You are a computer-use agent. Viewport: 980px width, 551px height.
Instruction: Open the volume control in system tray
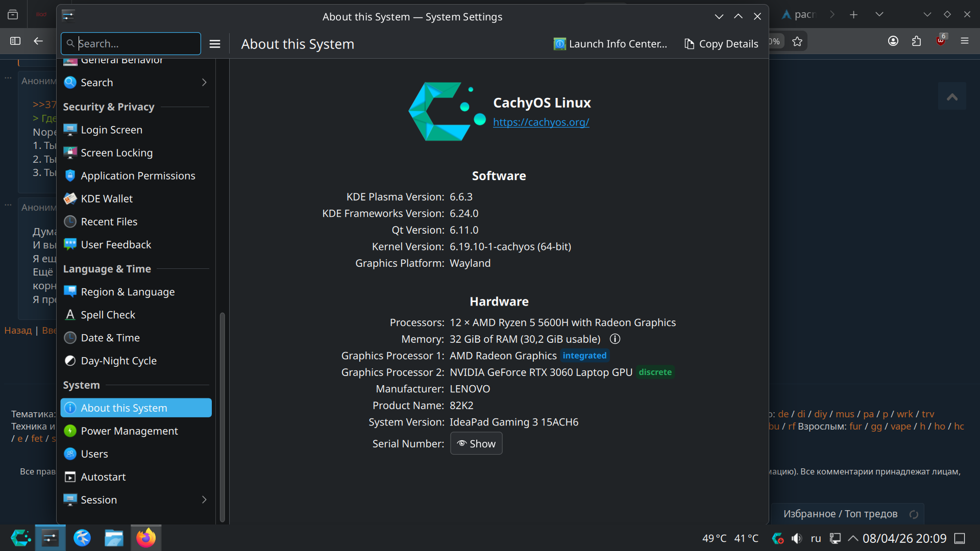tap(797, 538)
